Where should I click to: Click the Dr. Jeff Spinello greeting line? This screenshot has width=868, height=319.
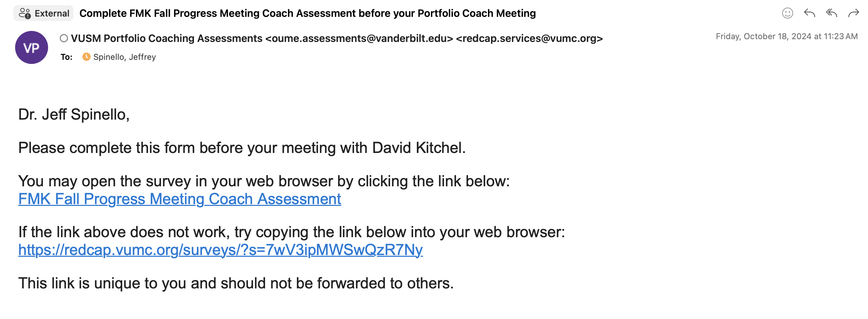74,114
